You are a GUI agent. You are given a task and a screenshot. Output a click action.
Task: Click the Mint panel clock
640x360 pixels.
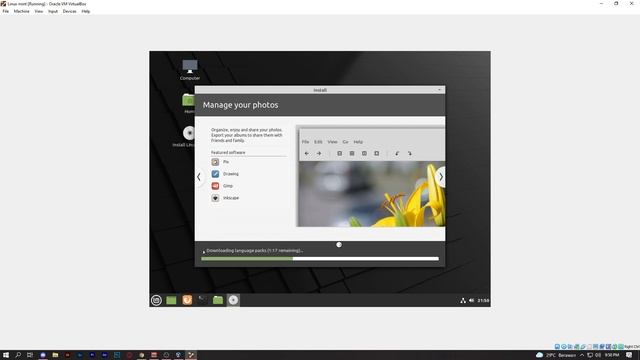[x=483, y=300]
